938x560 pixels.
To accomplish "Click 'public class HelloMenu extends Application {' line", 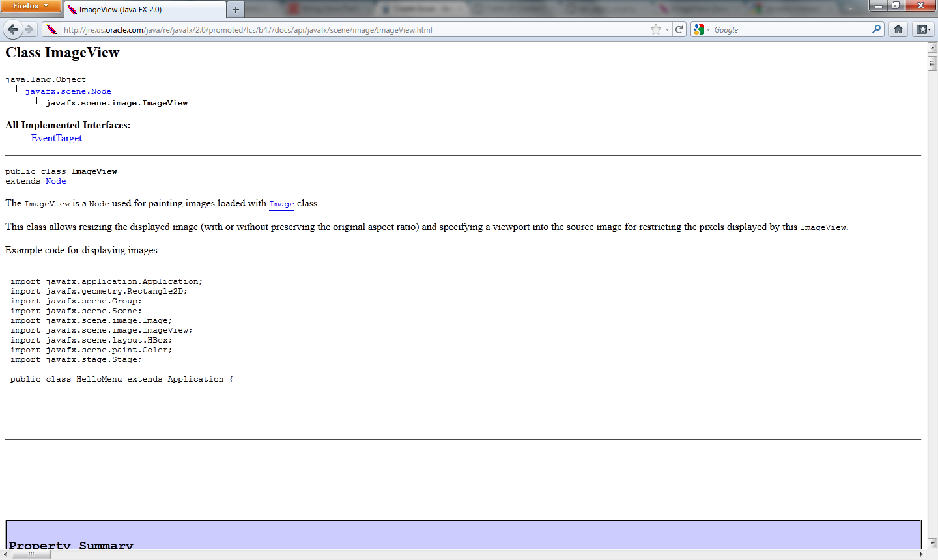I will pyautogui.click(x=122, y=380).
